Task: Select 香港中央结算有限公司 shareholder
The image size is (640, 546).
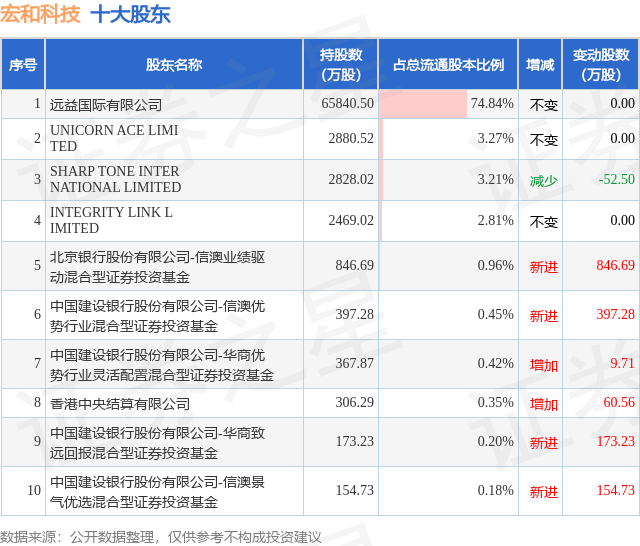Action: (x=120, y=404)
